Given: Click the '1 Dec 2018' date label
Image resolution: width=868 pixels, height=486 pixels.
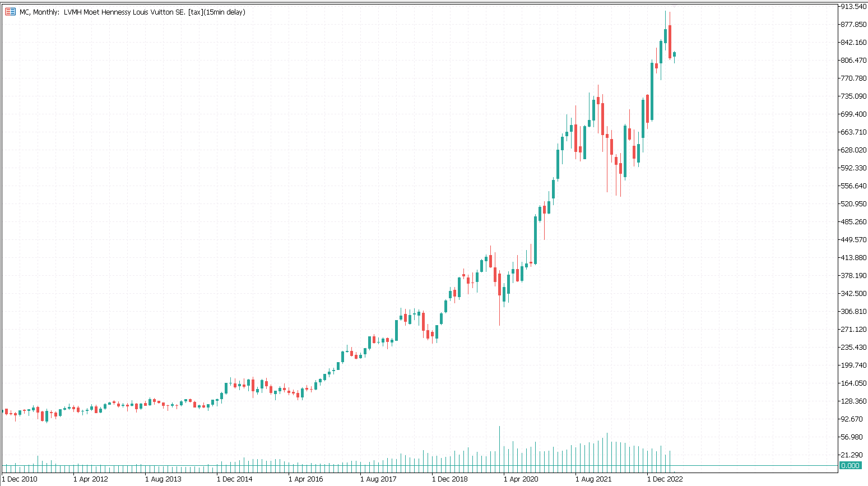Looking at the screenshot, I should coord(450,479).
